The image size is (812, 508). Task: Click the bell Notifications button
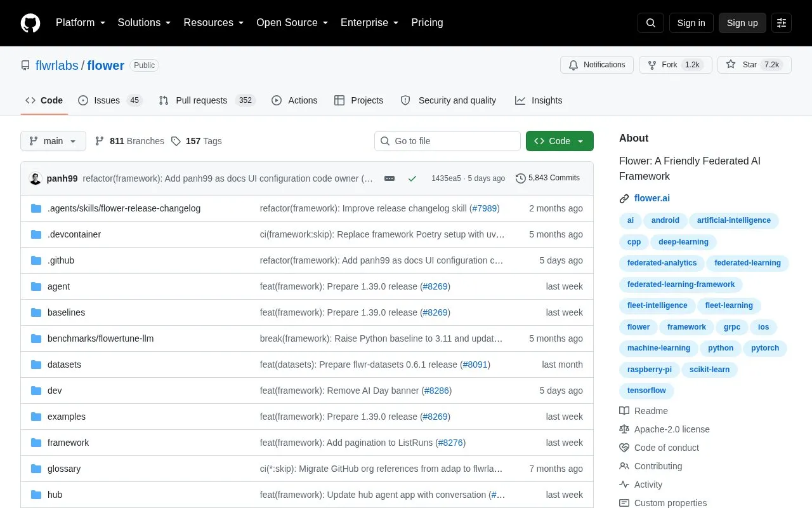coord(596,65)
